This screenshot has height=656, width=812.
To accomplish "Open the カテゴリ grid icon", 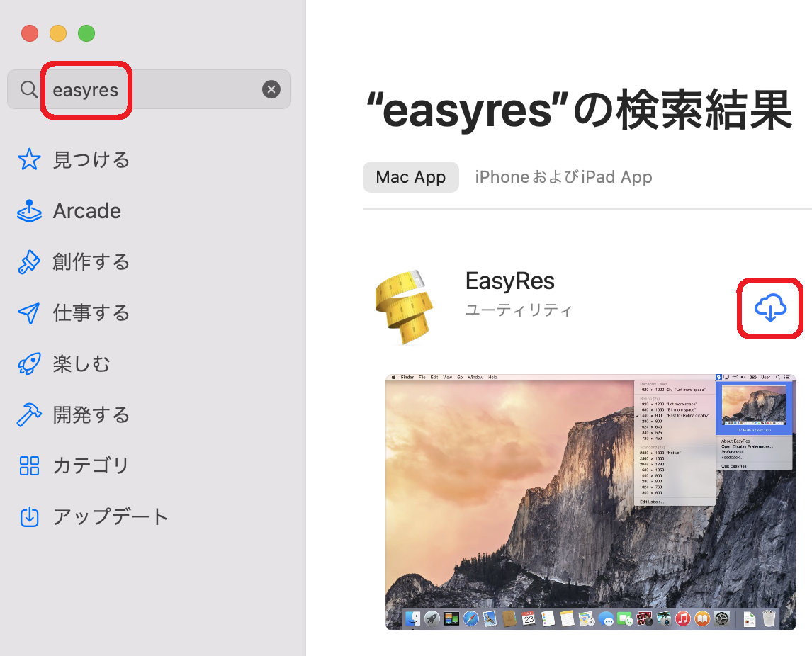I will coord(29,465).
